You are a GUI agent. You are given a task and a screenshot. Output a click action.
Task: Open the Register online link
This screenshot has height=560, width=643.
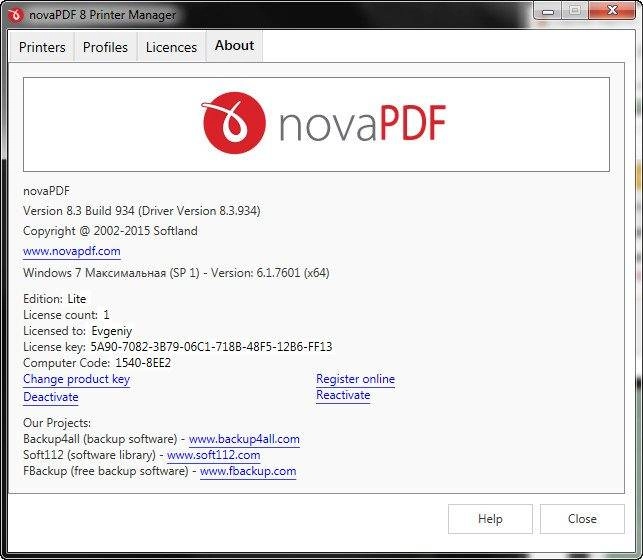pyautogui.click(x=356, y=379)
